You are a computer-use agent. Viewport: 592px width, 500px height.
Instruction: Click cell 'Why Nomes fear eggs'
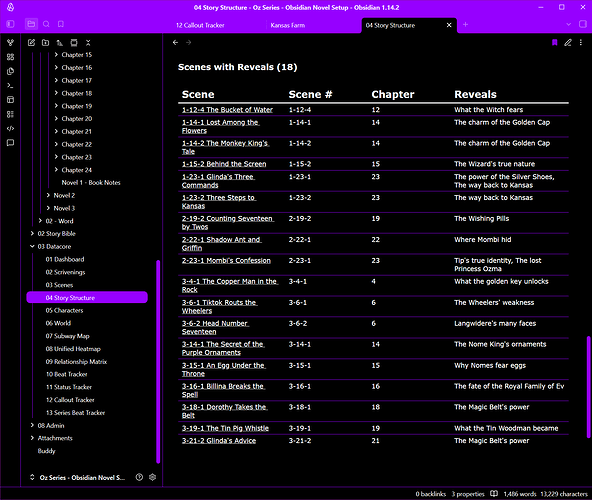(490, 366)
